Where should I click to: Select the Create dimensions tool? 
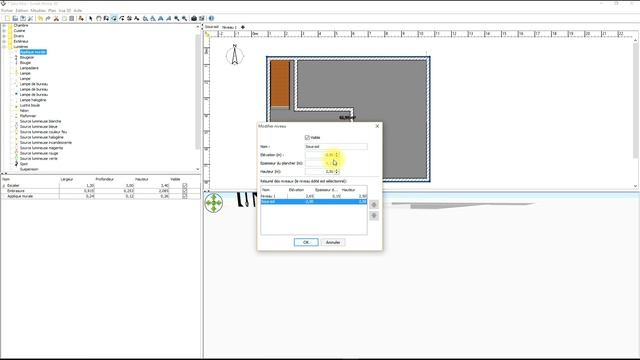coord(129,18)
